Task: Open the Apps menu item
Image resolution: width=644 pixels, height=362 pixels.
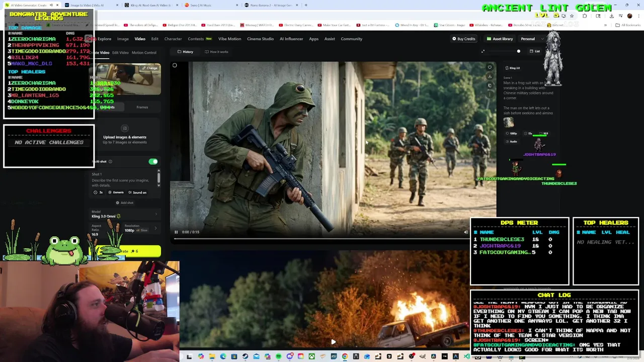Action: [314, 39]
